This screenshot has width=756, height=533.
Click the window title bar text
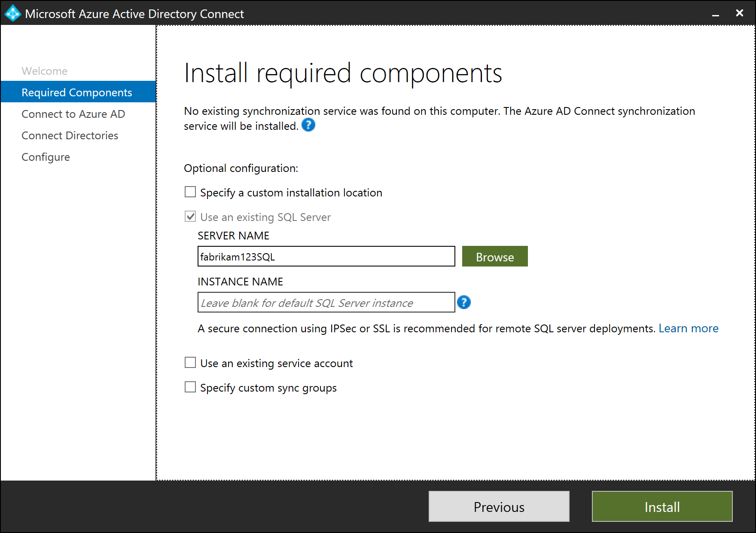click(x=134, y=13)
